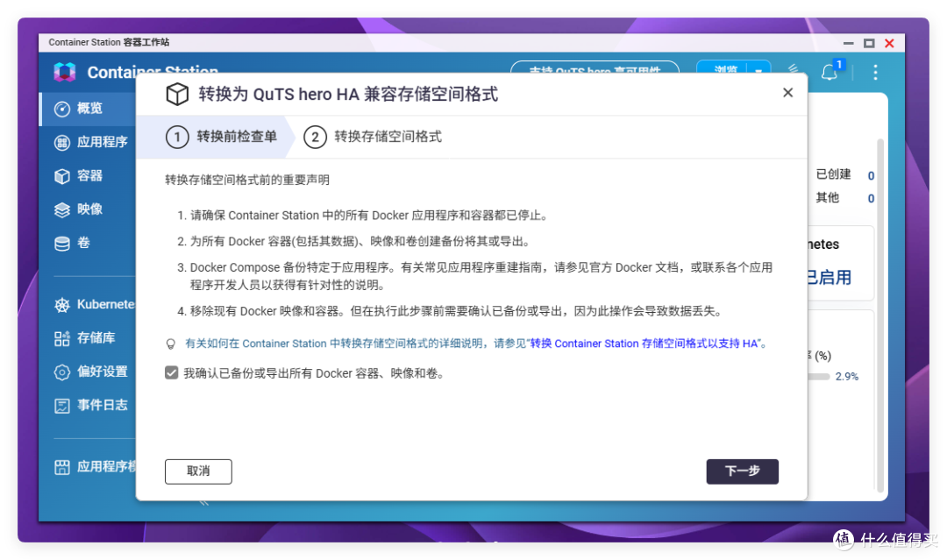Close the Container Station window
Viewport: 947px width, 560px height.
pos(889,44)
